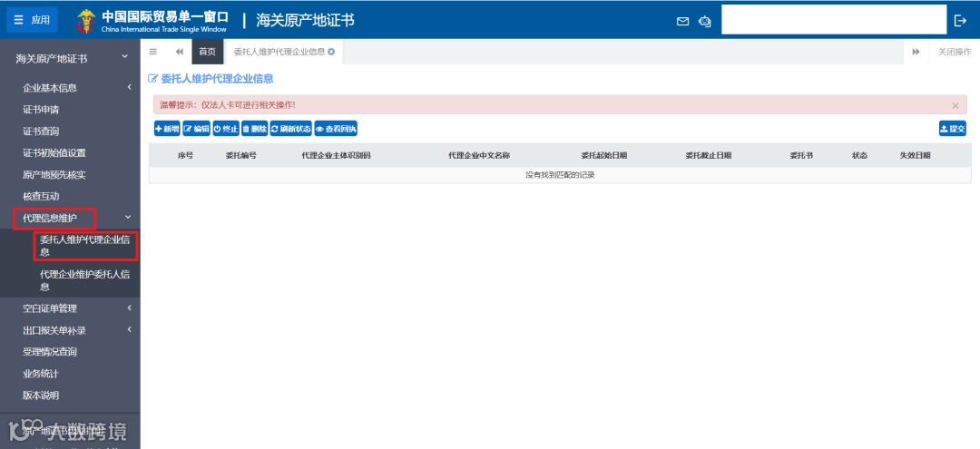Select 委托人维护代理企业信息 submenu item
This screenshot has height=449, width=980.
[85, 246]
